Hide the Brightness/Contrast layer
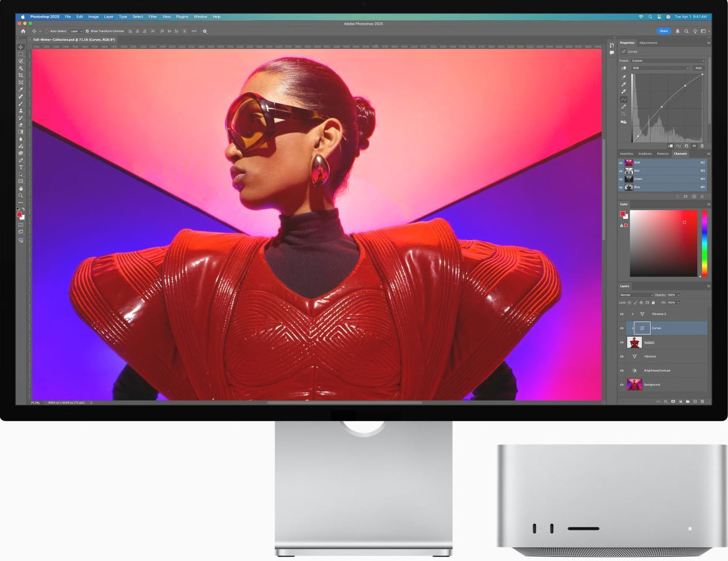The height and width of the screenshot is (561, 728). (622, 370)
